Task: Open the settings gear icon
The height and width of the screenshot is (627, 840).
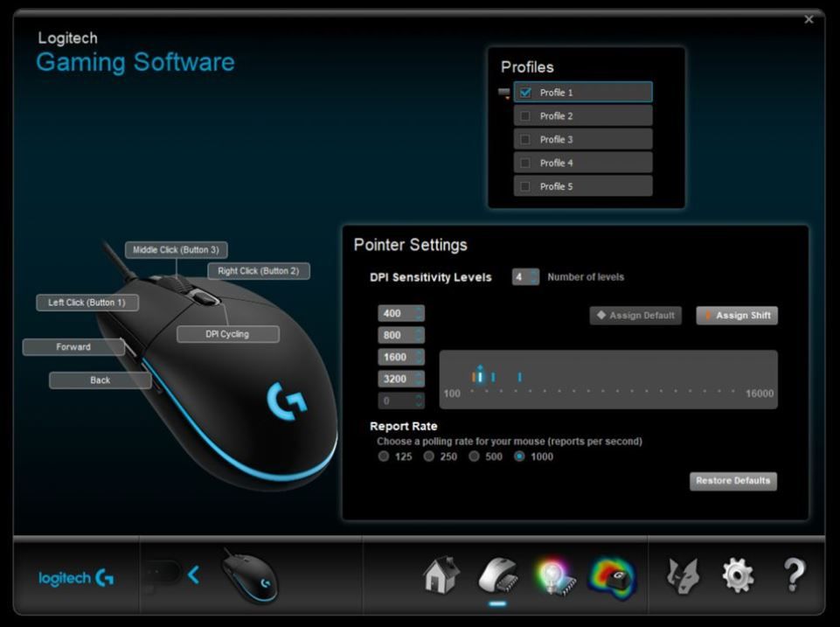Action: [737, 575]
